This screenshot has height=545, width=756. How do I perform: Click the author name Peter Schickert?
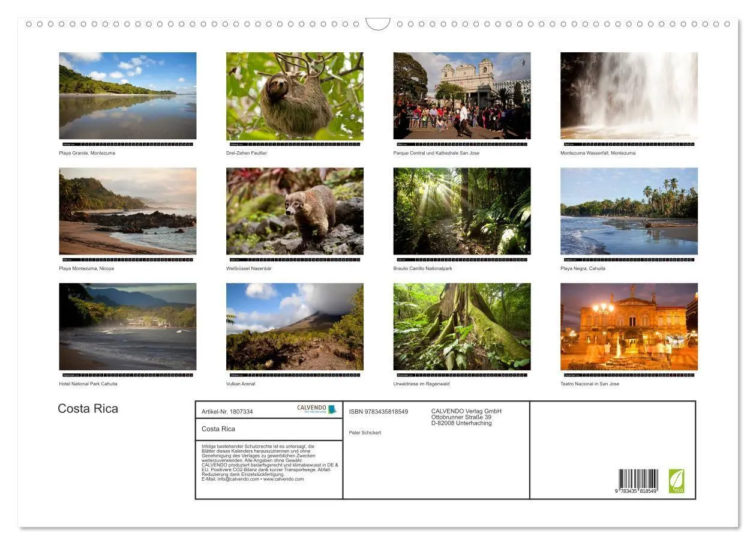365,433
